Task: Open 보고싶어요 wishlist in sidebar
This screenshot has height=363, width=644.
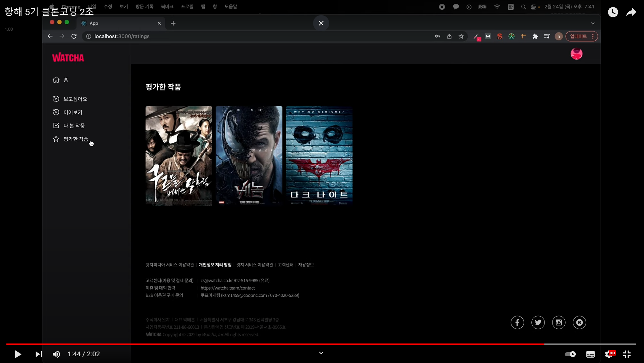Action: pyautogui.click(x=70, y=99)
